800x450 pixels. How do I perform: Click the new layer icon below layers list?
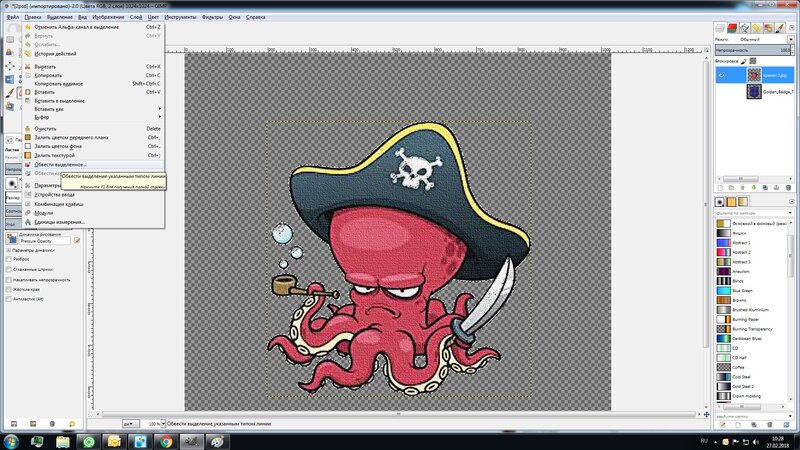720,188
